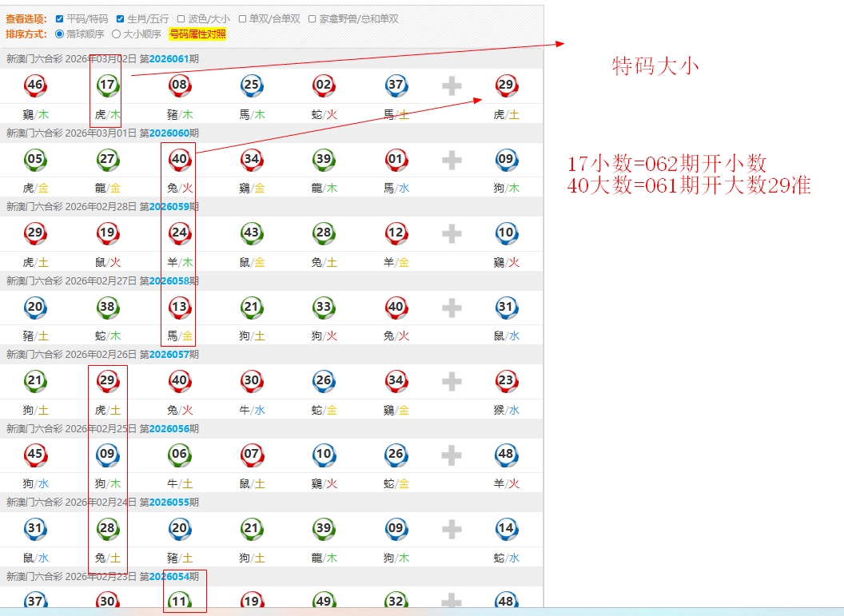Viewport: 844px width, 616px height.
Task: Click green ball 17 in issue 2026061
Action: (x=107, y=85)
